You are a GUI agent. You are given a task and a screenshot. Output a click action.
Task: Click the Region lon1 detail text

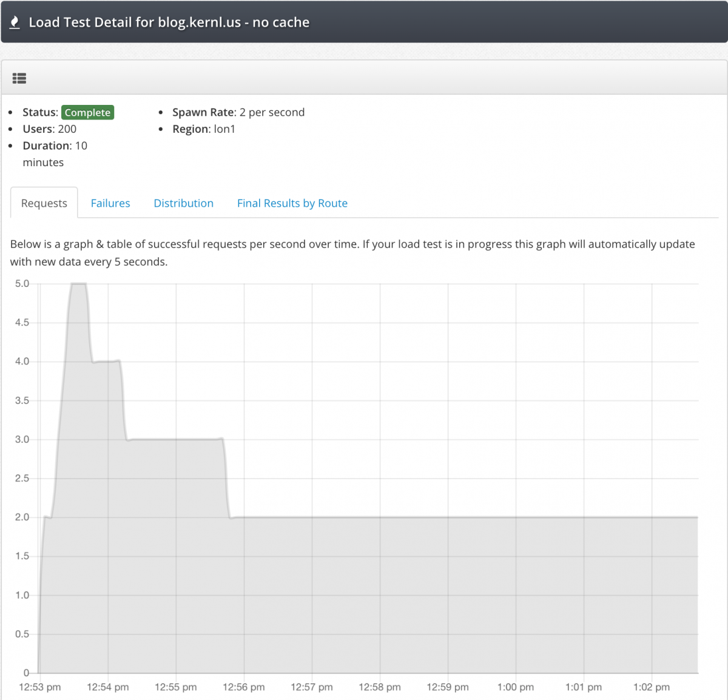(204, 129)
